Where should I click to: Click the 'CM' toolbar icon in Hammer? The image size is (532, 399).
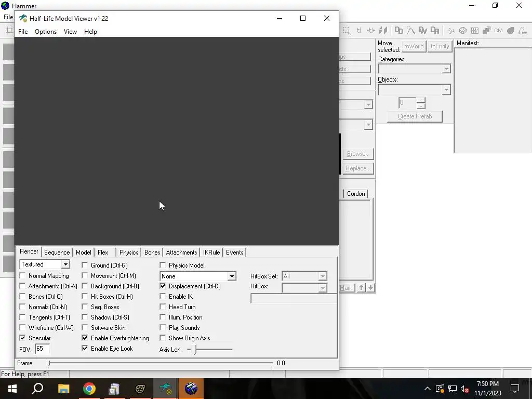tap(498, 31)
